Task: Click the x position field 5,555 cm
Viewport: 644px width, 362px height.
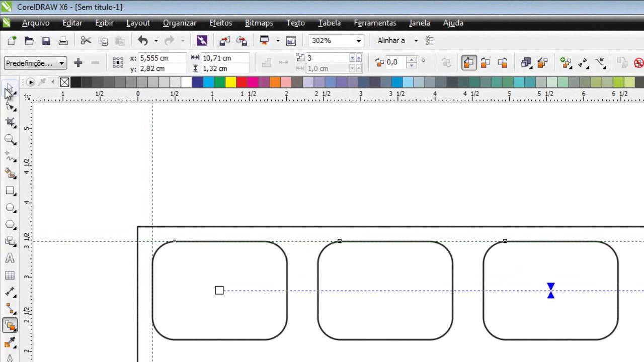Action: point(162,58)
